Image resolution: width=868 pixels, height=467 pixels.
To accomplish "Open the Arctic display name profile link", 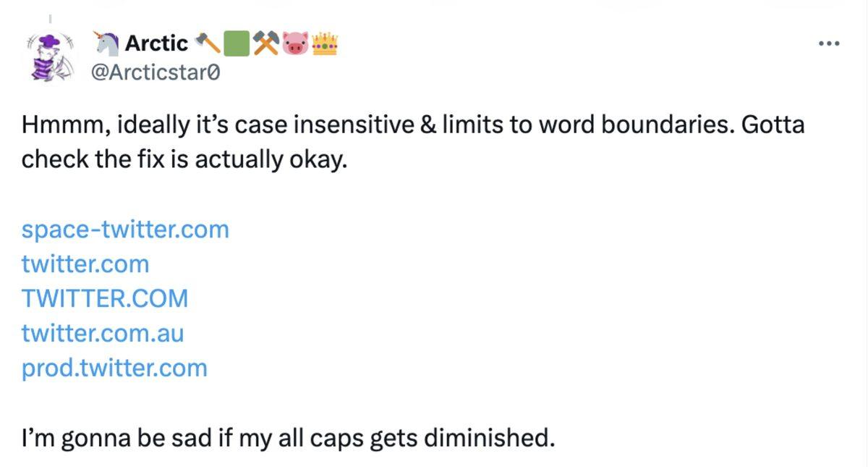I will click(x=156, y=44).
